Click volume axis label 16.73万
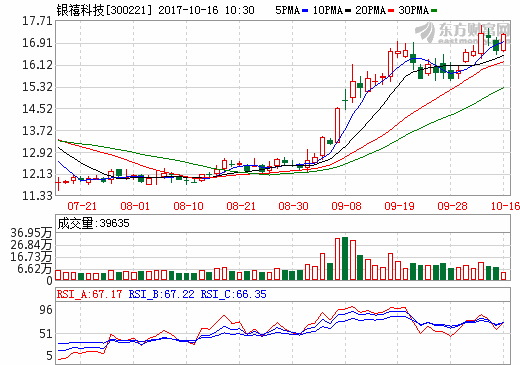 [x=31, y=257]
